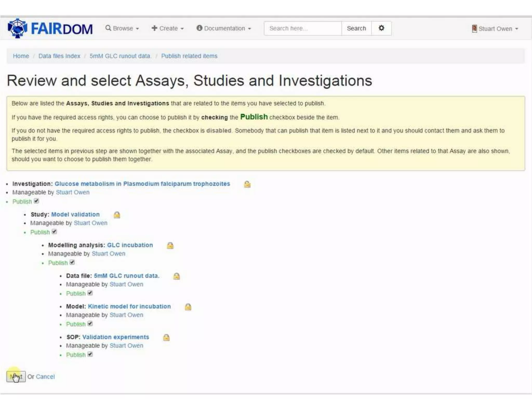
Task: Click the FAIRDOM logo icon
Action: click(17, 28)
